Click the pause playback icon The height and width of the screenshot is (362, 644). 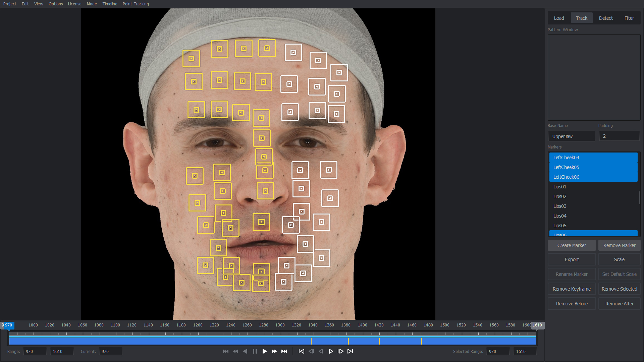click(255, 351)
